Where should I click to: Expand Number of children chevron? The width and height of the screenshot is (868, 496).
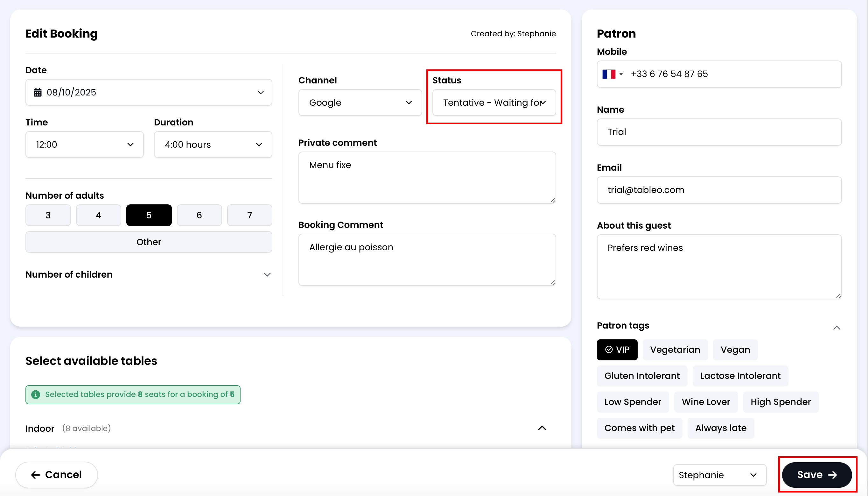point(267,274)
